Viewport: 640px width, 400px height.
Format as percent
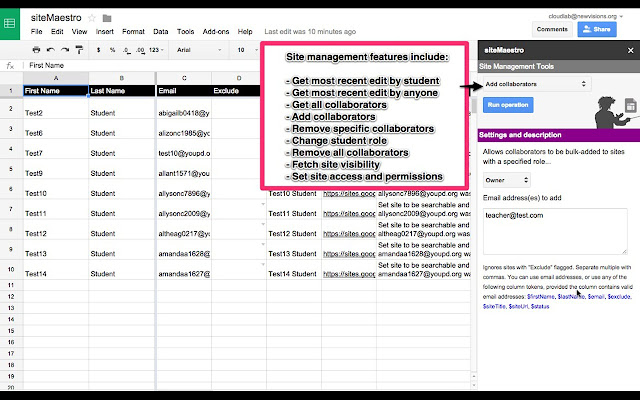pyautogui.click(x=112, y=50)
